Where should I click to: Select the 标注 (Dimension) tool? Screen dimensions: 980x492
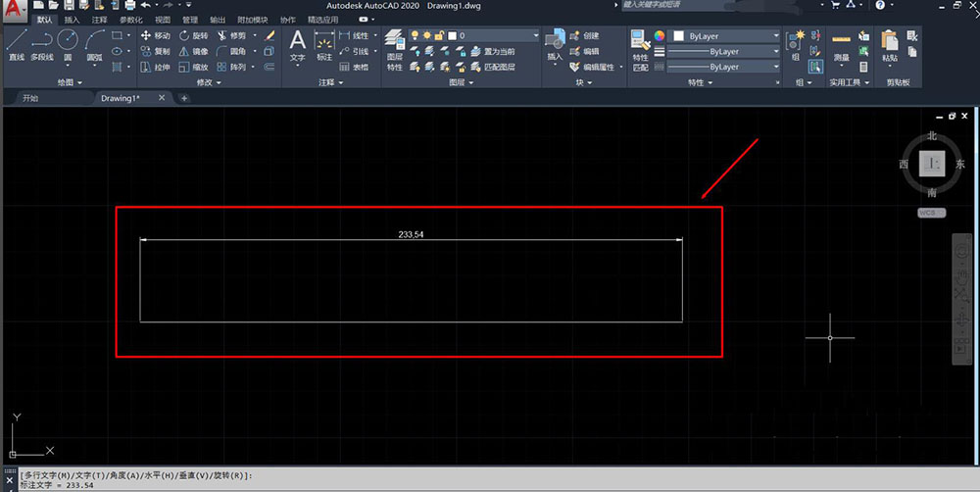(x=324, y=45)
